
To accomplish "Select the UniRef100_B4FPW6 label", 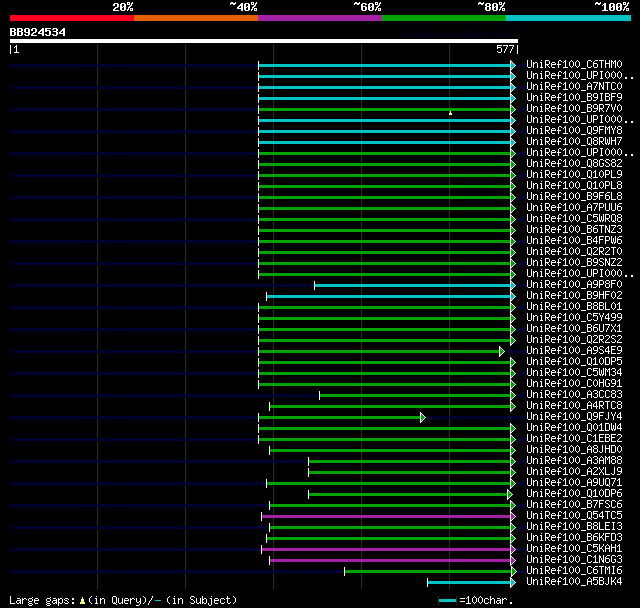I will tap(574, 241).
